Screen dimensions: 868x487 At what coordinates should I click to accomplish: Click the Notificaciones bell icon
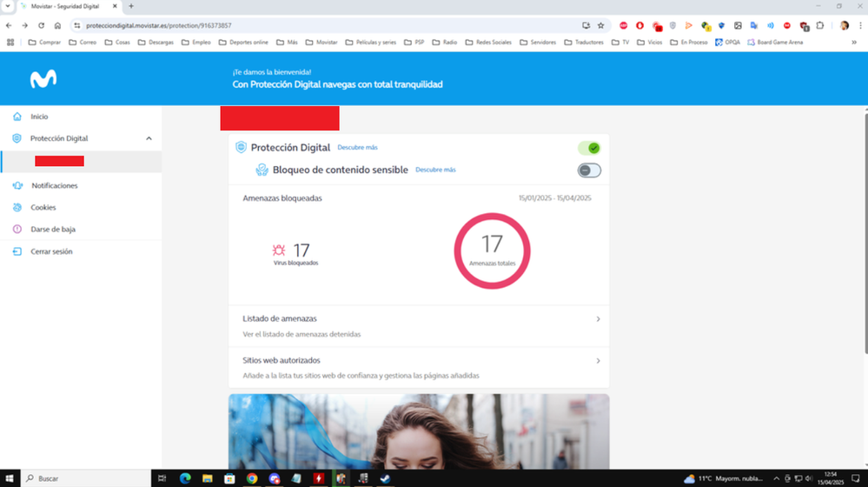(17, 185)
